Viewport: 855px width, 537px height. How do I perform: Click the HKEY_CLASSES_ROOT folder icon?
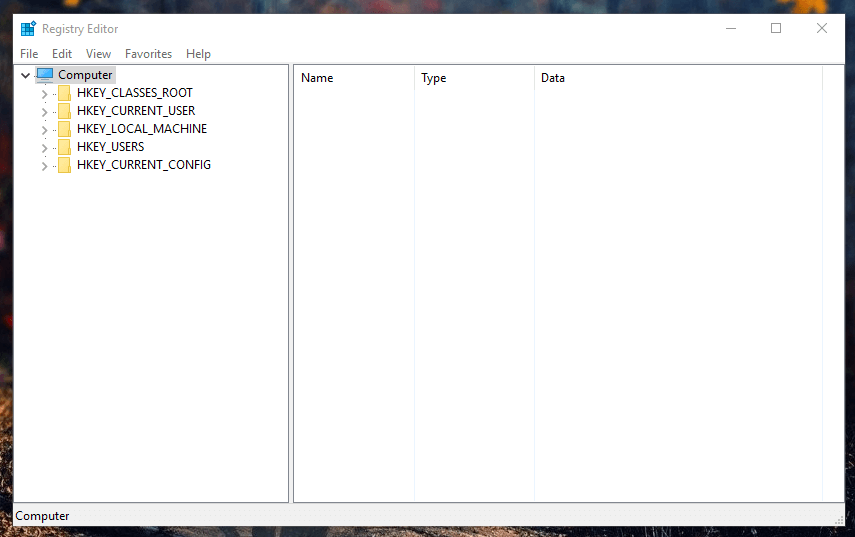coord(64,93)
